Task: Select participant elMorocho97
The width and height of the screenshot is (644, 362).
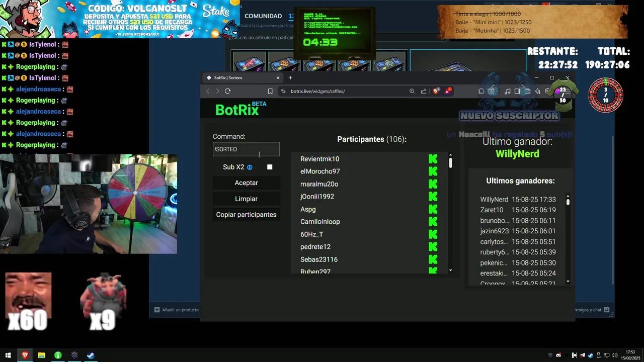Action: click(320, 171)
